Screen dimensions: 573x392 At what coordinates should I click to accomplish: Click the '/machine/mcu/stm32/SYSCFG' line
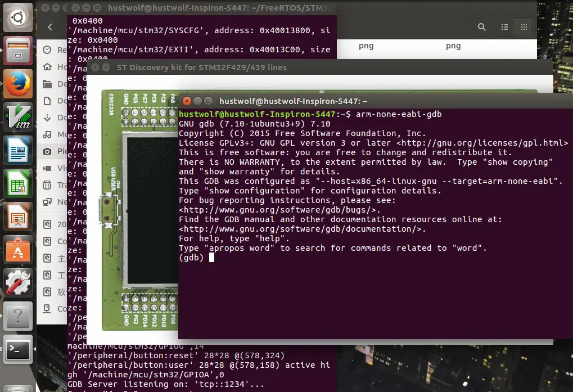199,30
